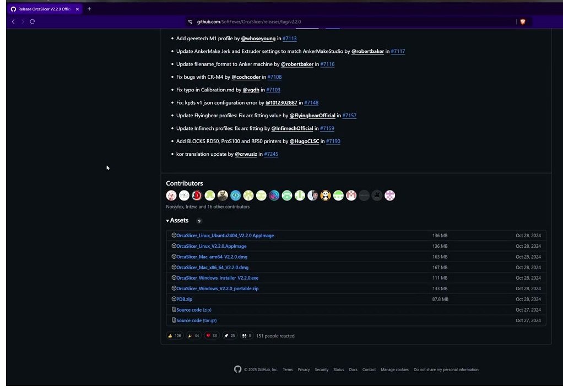Open pull request #7148
Viewport: 563px width, 392px height.
tap(311, 102)
